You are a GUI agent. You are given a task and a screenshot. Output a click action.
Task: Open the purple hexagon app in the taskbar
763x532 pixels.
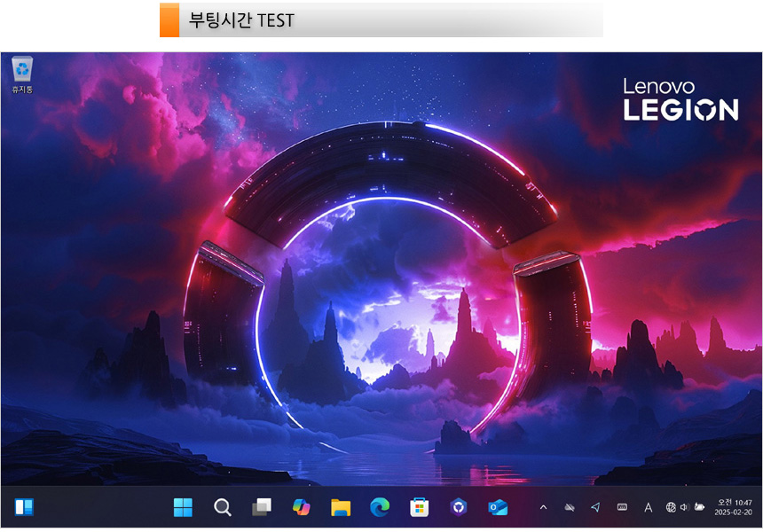458,507
